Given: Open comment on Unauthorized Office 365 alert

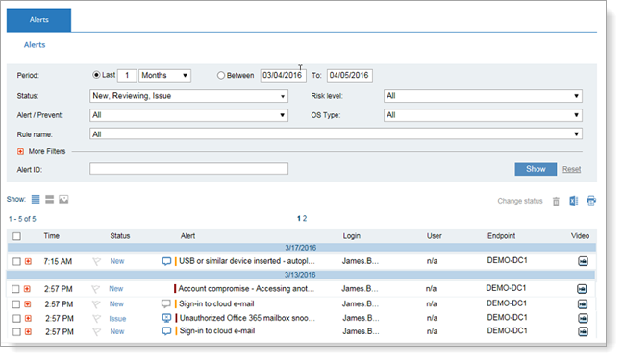Looking at the screenshot, I should coord(166,318).
